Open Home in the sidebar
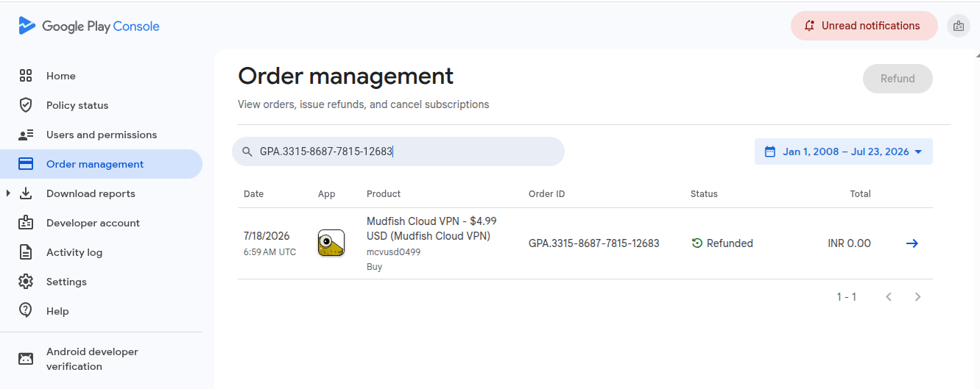 [101, 76]
